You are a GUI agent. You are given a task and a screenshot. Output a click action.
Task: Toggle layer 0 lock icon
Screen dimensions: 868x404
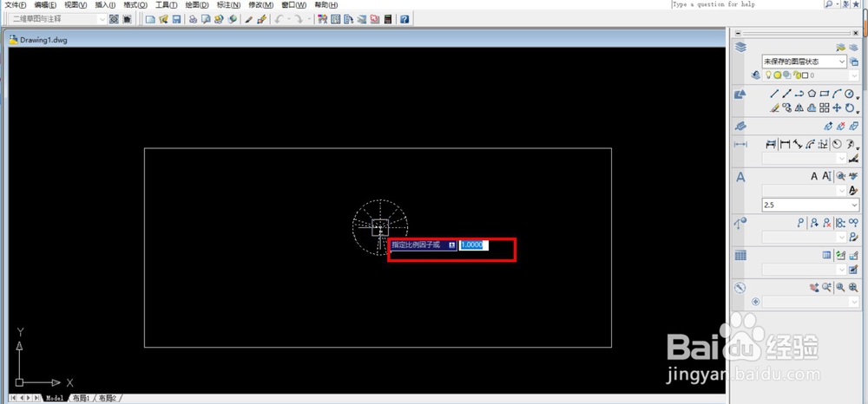tap(797, 75)
